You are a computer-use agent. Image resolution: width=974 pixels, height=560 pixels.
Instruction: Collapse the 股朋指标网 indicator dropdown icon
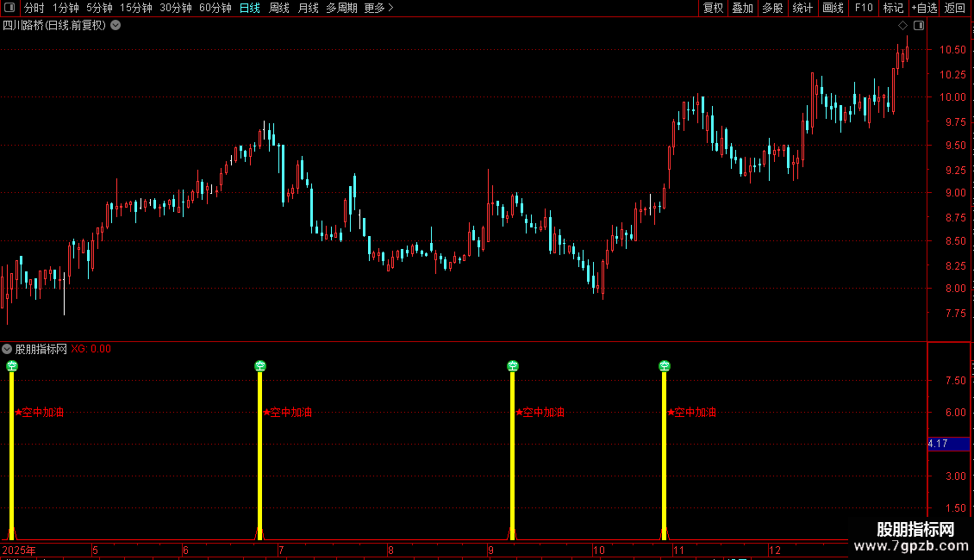point(7,349)
